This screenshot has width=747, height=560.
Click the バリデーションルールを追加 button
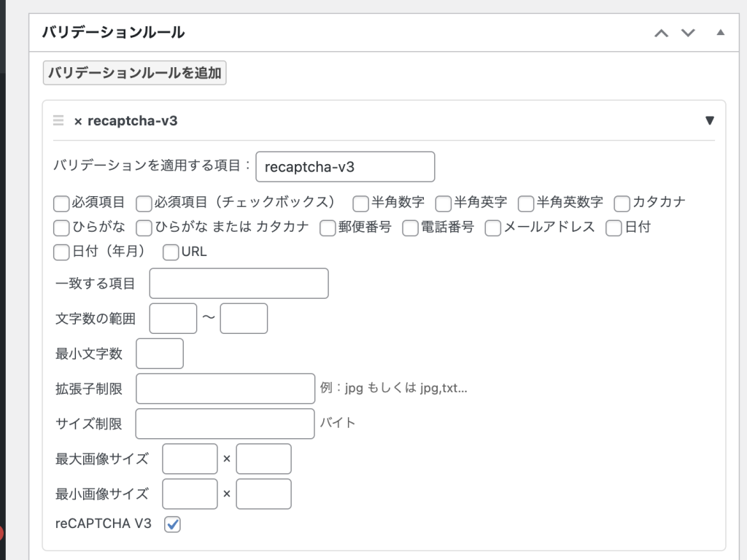click(134, 73)
